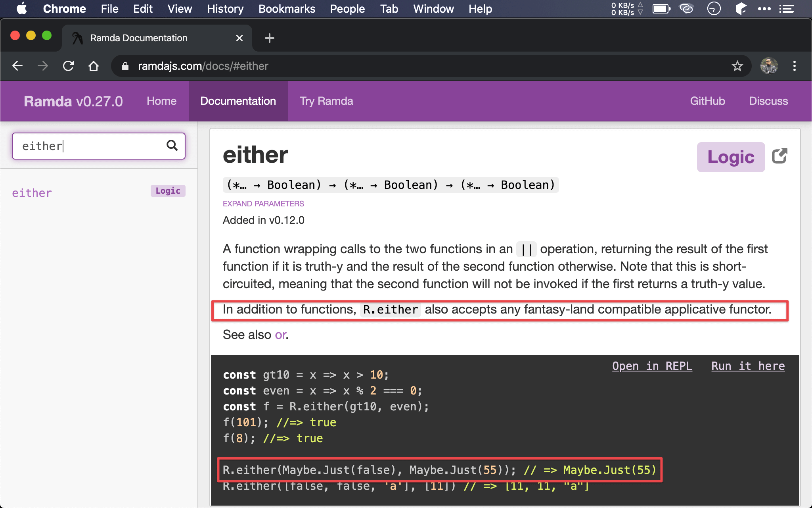Close the Ramda Documentation tab
This screenshot has height=508, width=812.
point(239,38)
